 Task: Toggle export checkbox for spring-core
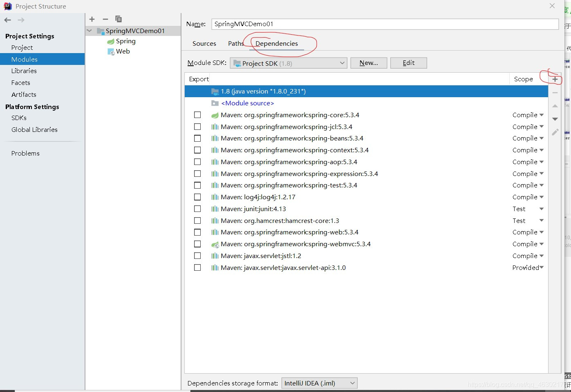197,115
